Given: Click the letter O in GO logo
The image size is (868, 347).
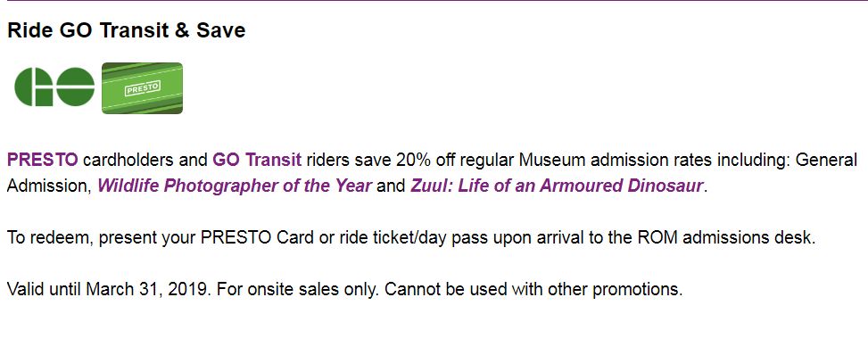Looking at the screenshot, I should pos(75,87).
